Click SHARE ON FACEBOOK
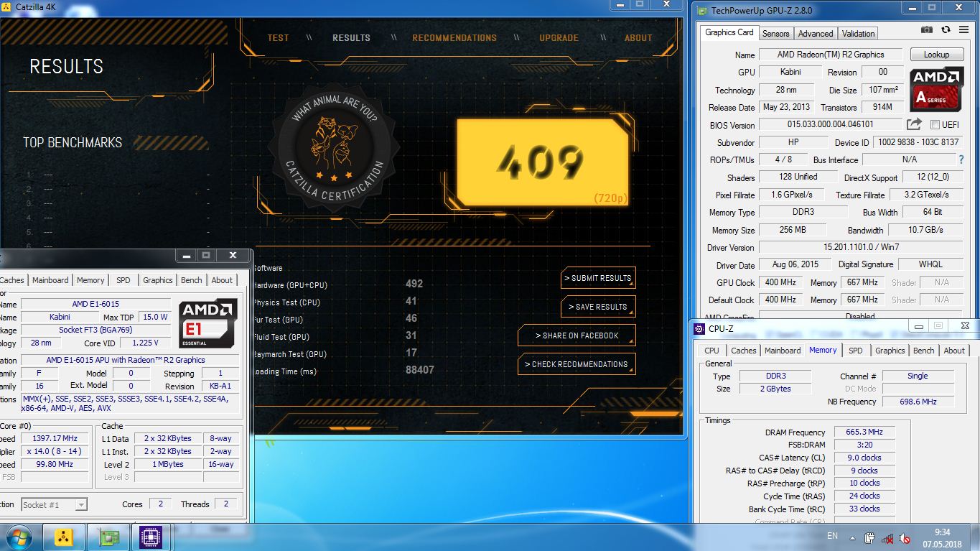Viewport: 980px width, 551px height. pyautogui.click(x=577, y=335)
